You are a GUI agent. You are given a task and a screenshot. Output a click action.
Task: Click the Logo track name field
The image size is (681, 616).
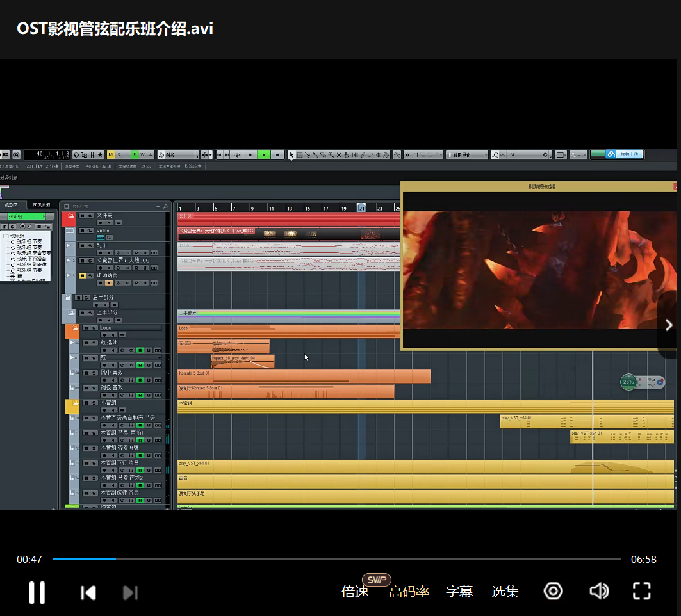(x=130, y=328)
